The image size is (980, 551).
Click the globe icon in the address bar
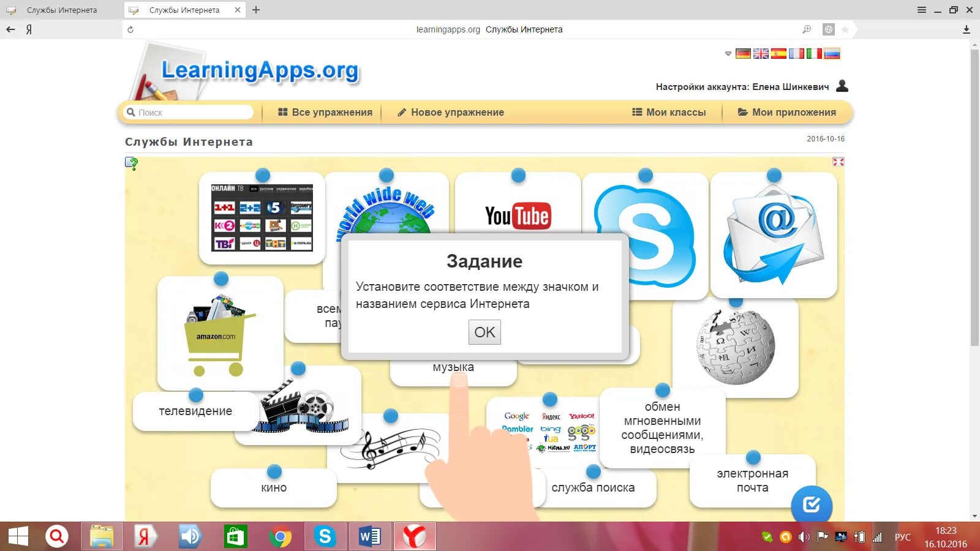pos(828,29)
